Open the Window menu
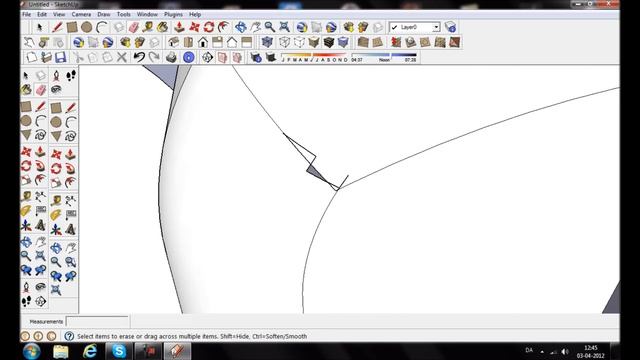Image resolution: width=640 pixels, height=360 pixels. coord(147,14)
